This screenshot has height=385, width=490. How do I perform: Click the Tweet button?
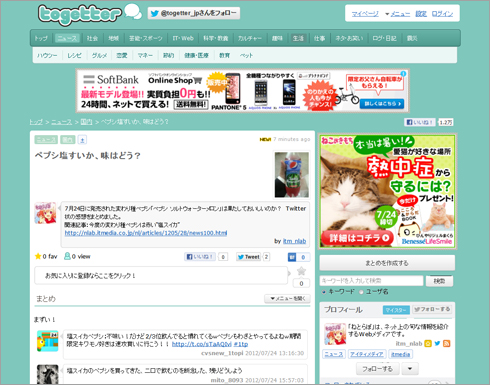point(248,257)
